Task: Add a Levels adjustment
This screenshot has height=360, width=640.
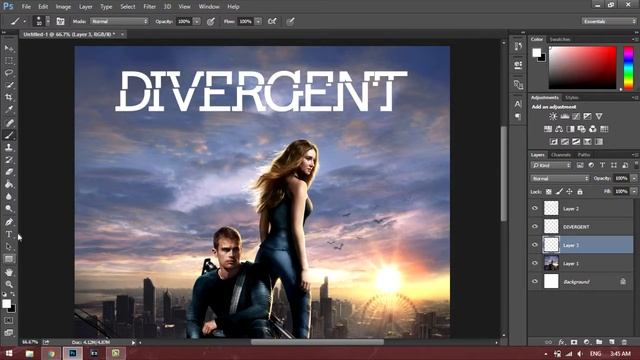Action: point(564,116)
